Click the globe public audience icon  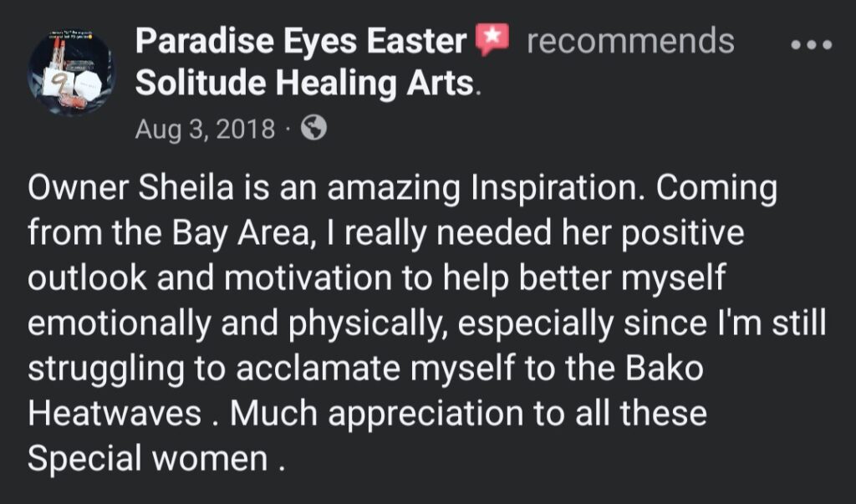314,128
